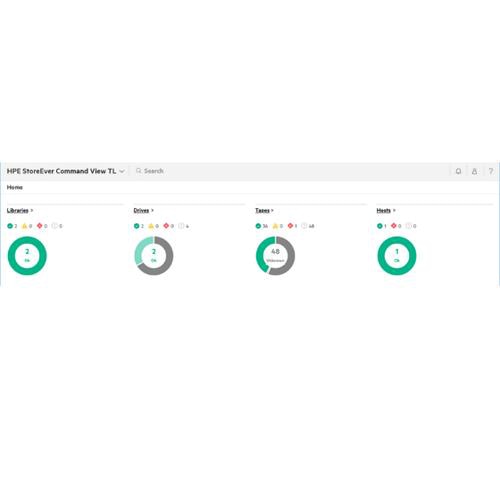500x500 pixels.
Task: Select unknown status icon under Drives
Action: (181, 226)
